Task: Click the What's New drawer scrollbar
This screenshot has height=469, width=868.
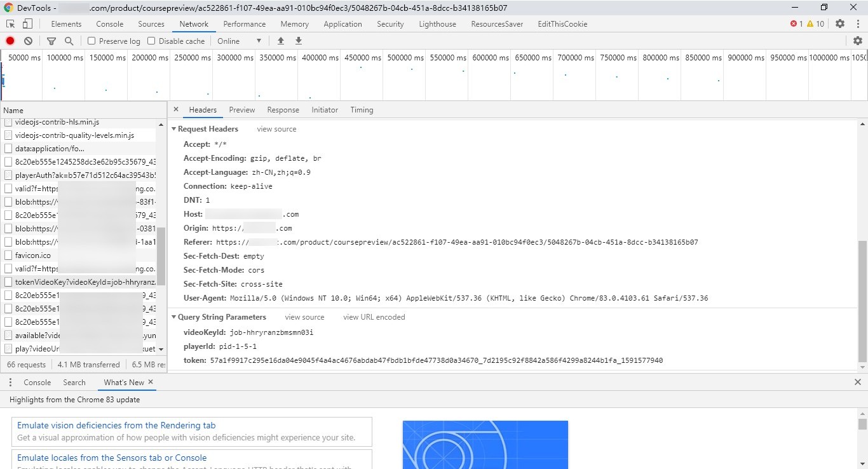Action: pos(862,424)
